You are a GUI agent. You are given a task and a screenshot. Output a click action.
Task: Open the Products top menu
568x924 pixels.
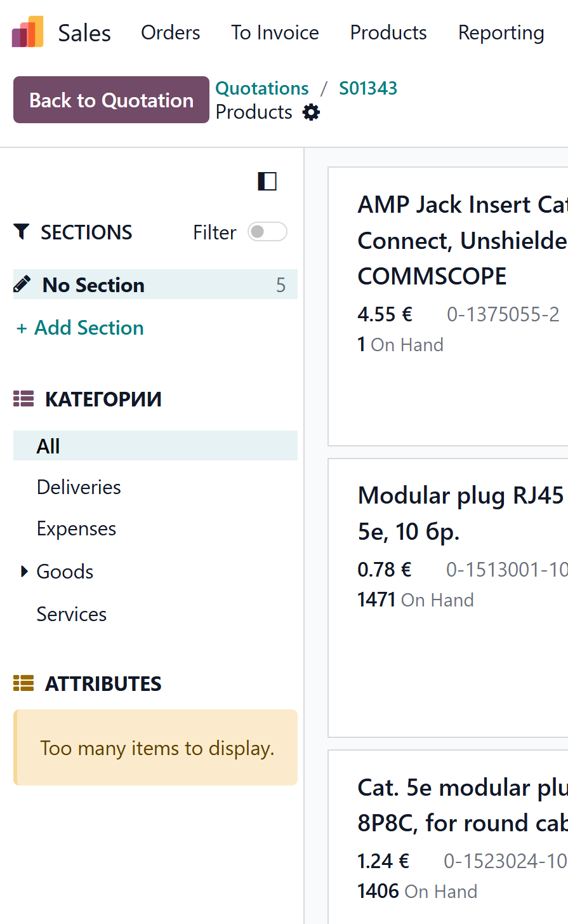388,32
